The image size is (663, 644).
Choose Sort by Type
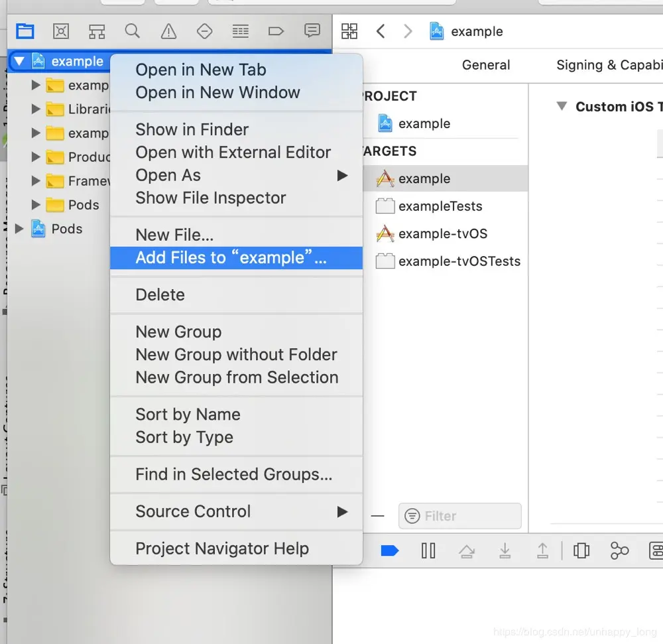(x=237, y=438)
